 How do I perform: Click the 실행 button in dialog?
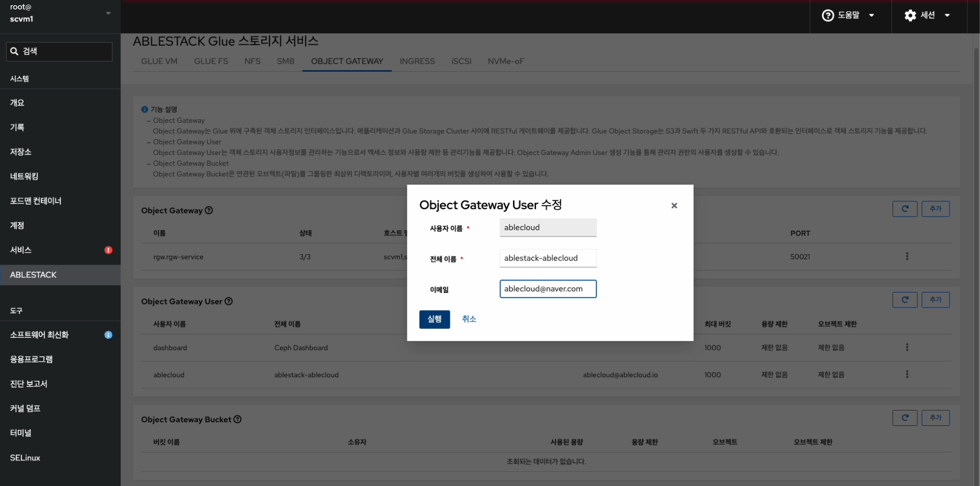[x=434, y=319]
